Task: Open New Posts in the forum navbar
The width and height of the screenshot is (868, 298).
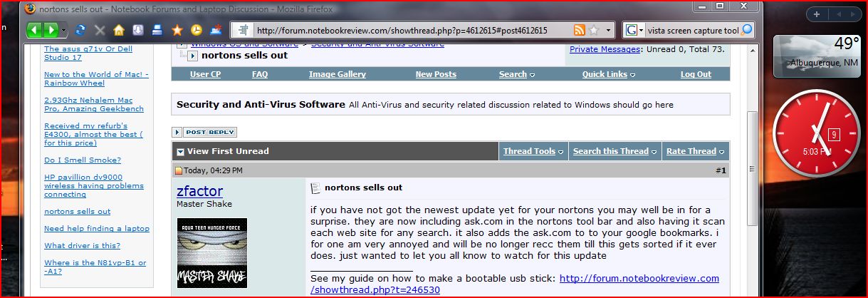Action: coord(436,74)
